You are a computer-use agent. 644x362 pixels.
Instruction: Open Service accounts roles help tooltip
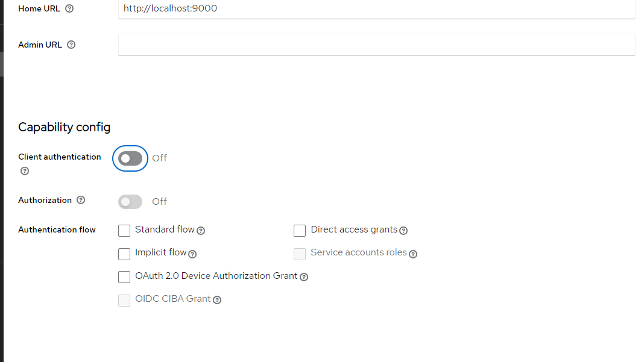click(x=413, y=254)
